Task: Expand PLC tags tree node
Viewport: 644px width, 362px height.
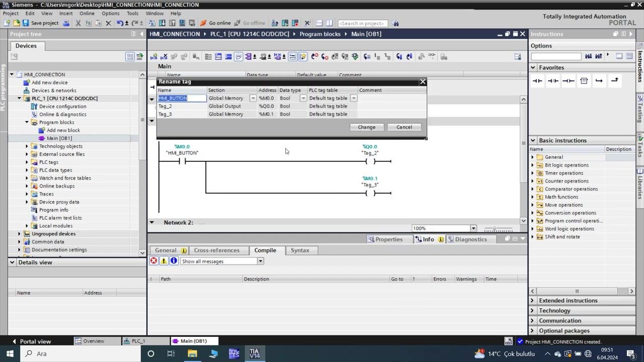Action: click(x=27, y=162)
